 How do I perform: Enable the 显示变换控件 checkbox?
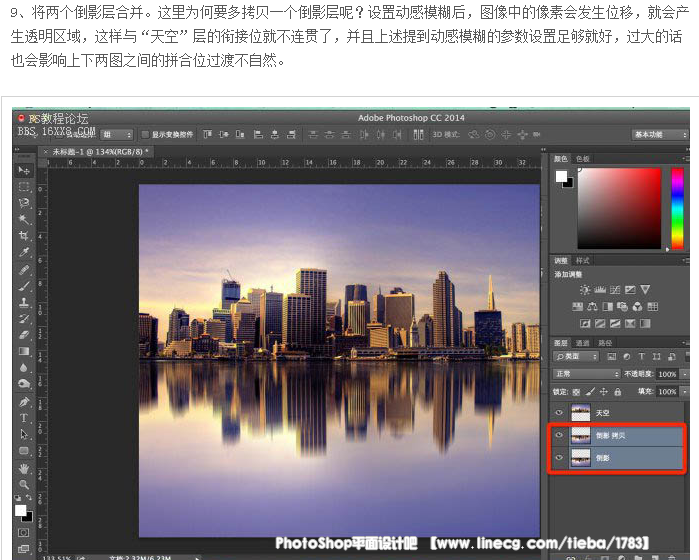pyautogui.click(x=145, y=134)
